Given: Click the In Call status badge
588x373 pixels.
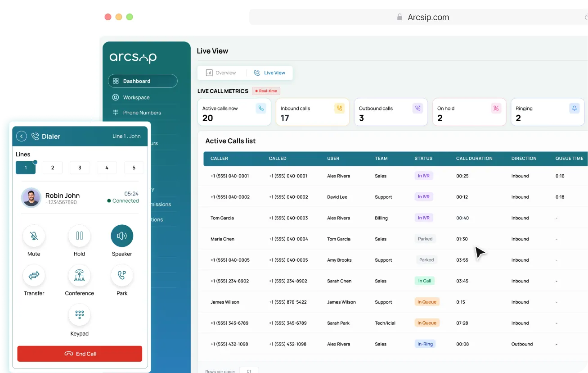Looking at the screenshot, I should [424, 281].
